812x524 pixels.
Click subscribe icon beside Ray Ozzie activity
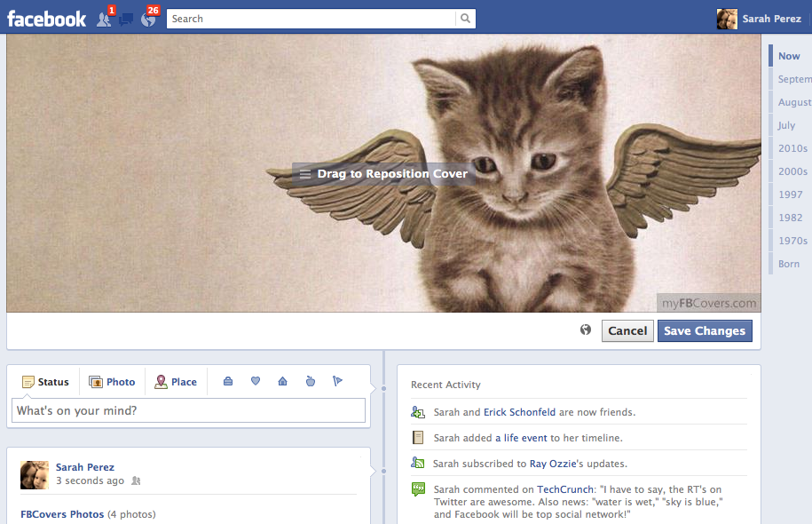pos(418,463)
